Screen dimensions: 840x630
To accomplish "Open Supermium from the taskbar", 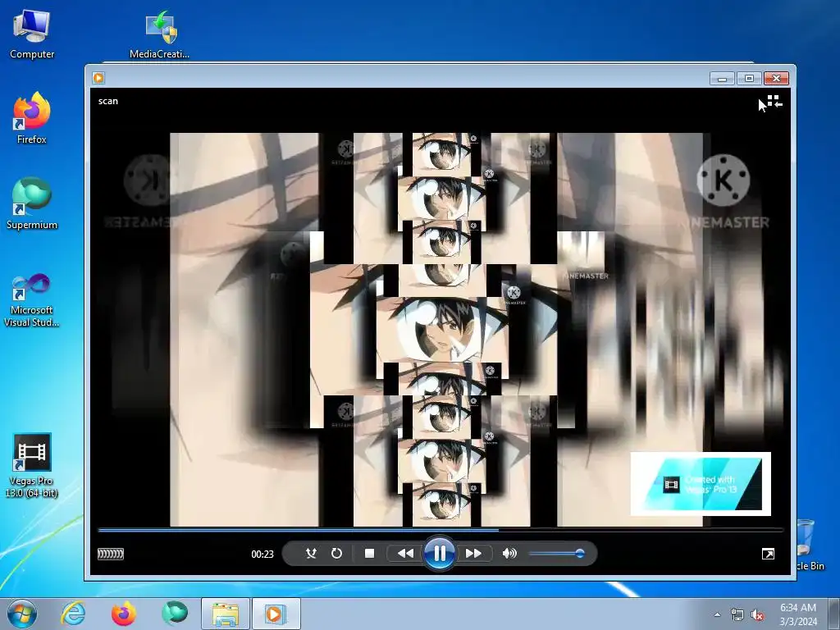I will pyautogui.click(x=175, y=614).
